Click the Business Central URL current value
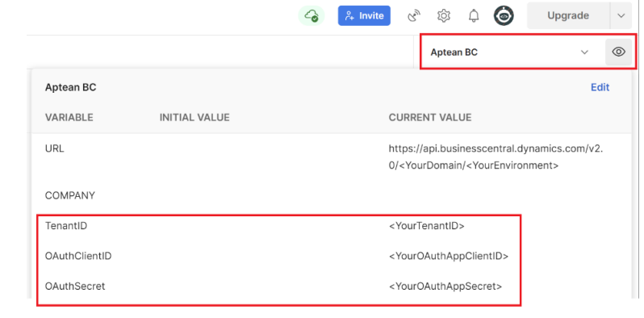This screenshot has height=318, width=644. 496,157
